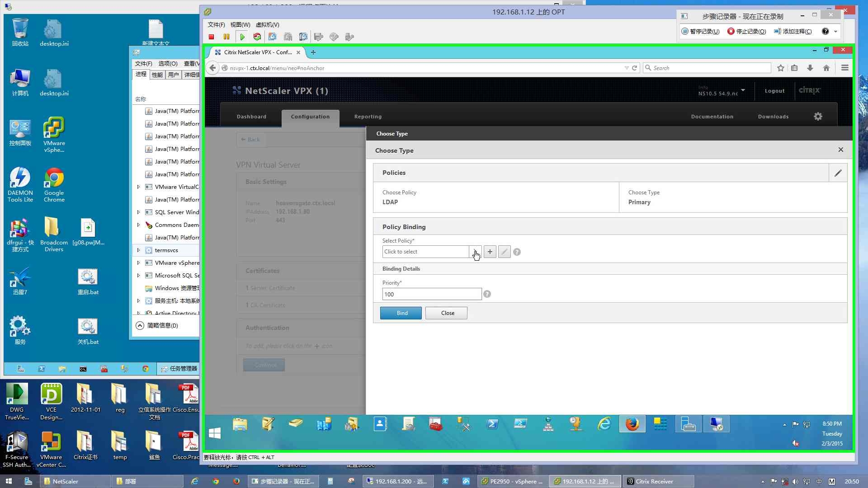This screenshot has width=868, height=488.
Task: Open the 视图(W) menu in VM console
Action: click(240, 24)
